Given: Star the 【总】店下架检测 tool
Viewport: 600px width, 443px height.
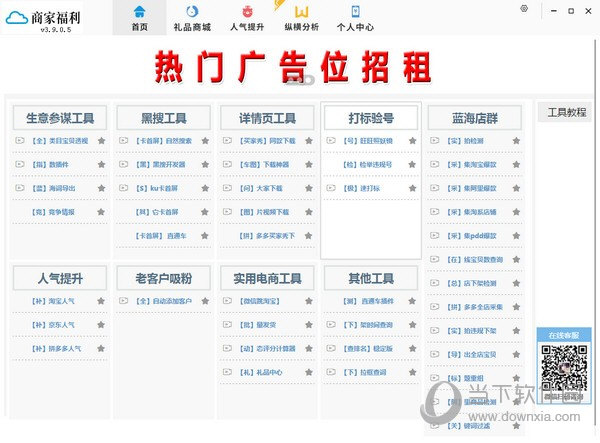Looking at the screenshot, I should coord(516,283).
